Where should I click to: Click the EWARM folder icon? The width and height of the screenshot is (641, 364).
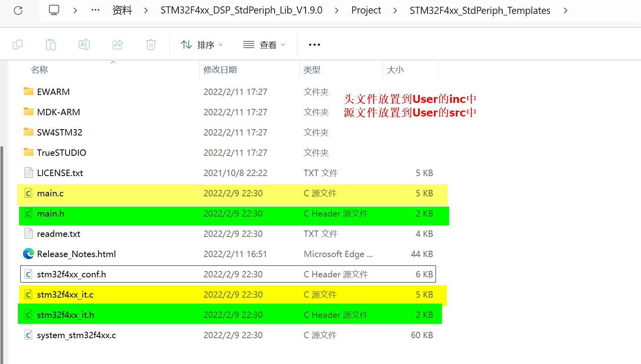29,91
